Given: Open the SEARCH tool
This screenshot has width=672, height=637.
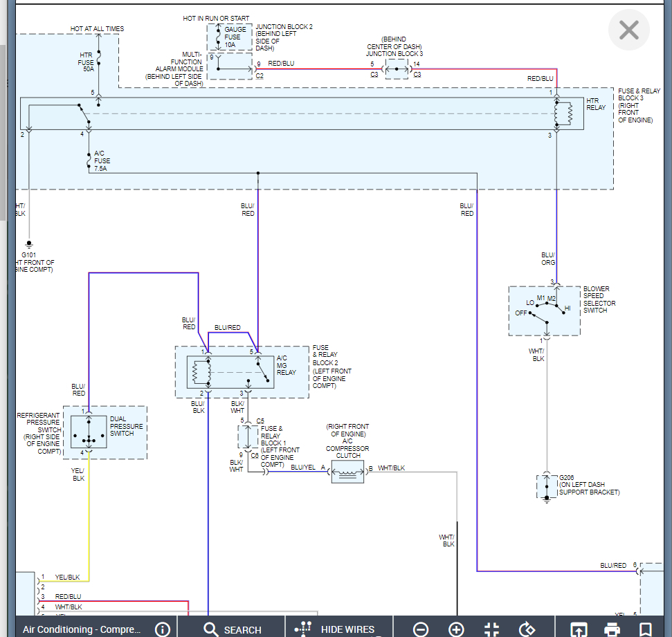Looking at the screenshot, I should [x=232, y=629].
